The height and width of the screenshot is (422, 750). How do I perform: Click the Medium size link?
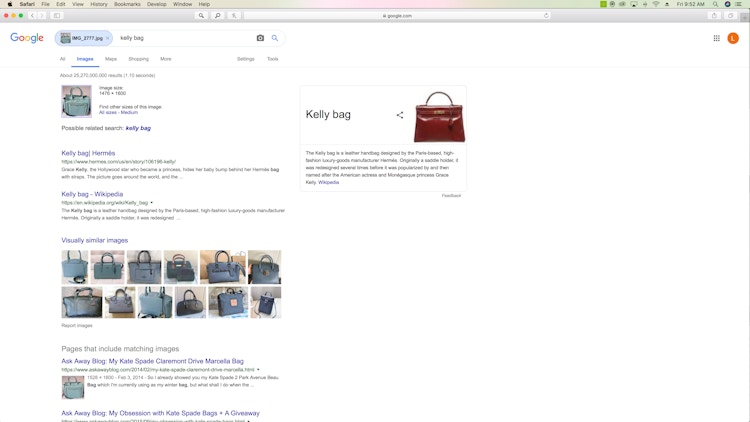point(129,112)
